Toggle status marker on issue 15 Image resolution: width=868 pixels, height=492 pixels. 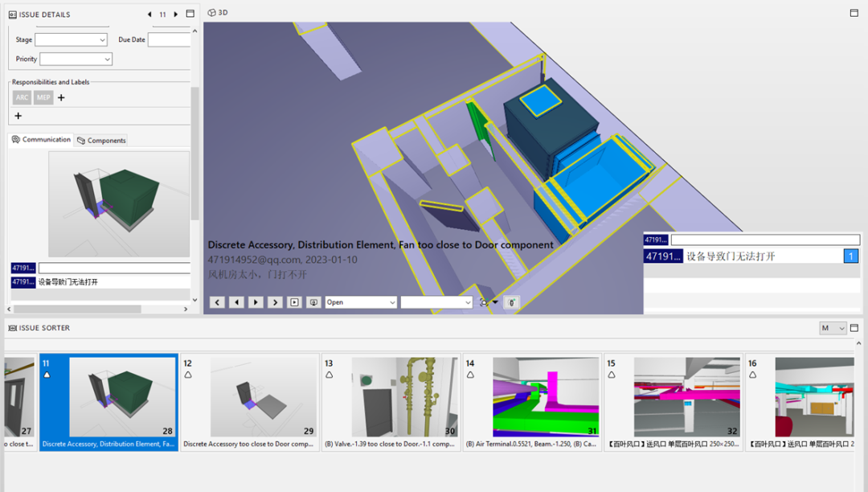(x=612, y=375)
